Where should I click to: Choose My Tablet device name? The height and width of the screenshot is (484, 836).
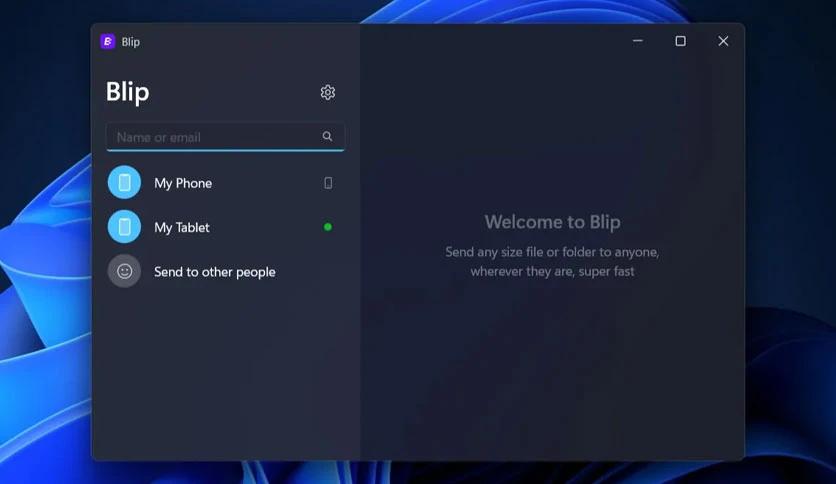point(182,228)
